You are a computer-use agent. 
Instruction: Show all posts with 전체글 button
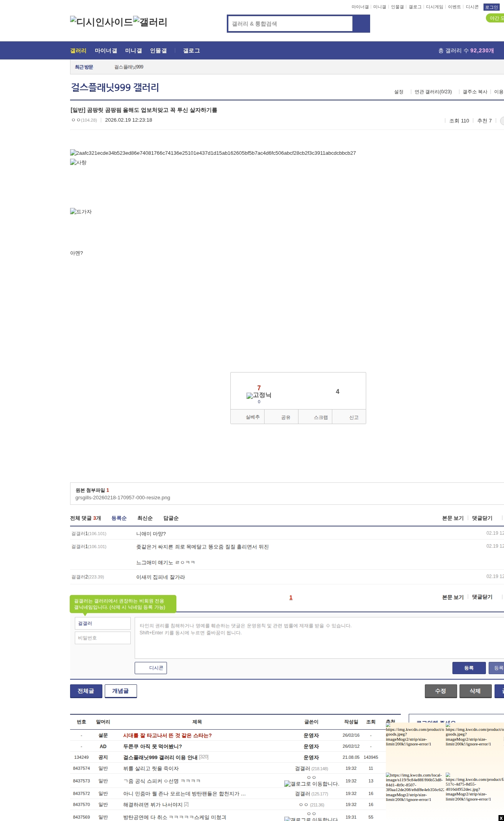tap(86, 691)
